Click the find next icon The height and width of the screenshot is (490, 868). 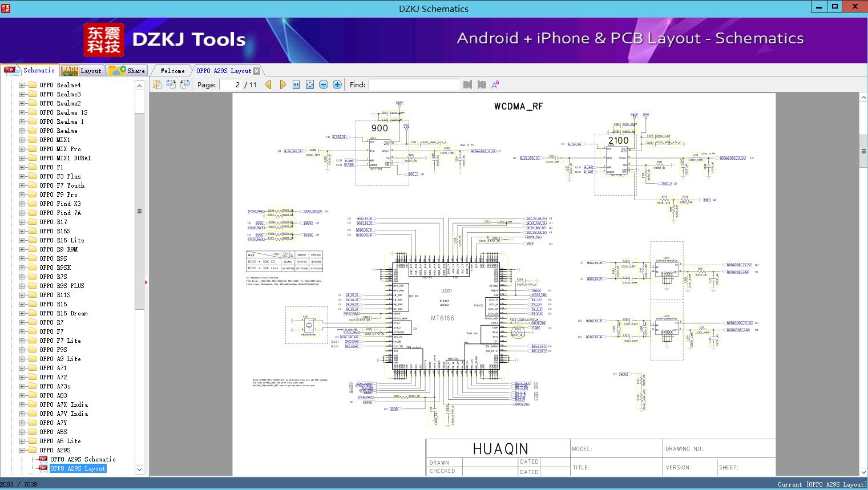tap(482, 84)
